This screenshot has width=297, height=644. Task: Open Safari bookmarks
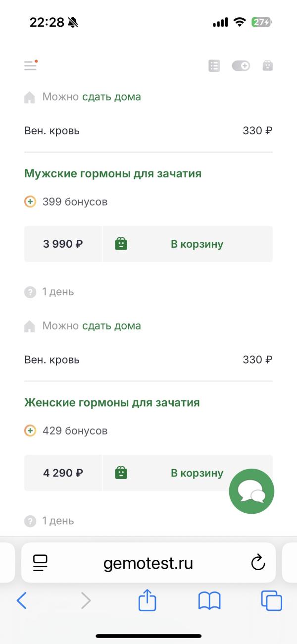tap(209, 601)
